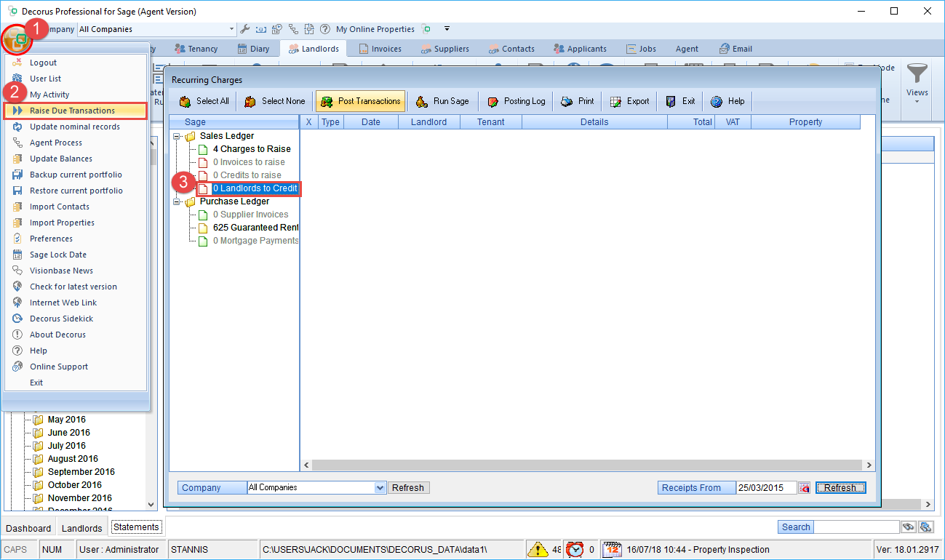The width and height of the screenshot is (945, 560).
Task: Choose Update Balances from menu
Action: [x=76, y=159]
